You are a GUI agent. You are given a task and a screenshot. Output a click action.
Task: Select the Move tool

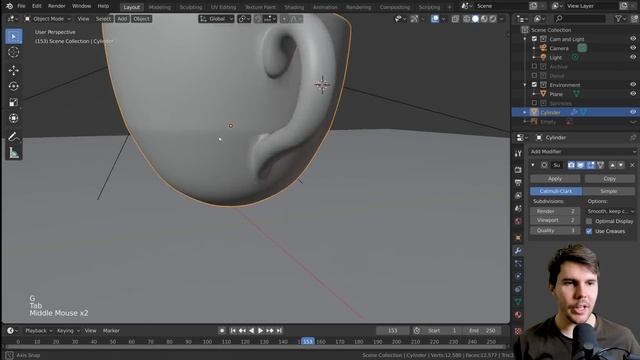(13, 70)
